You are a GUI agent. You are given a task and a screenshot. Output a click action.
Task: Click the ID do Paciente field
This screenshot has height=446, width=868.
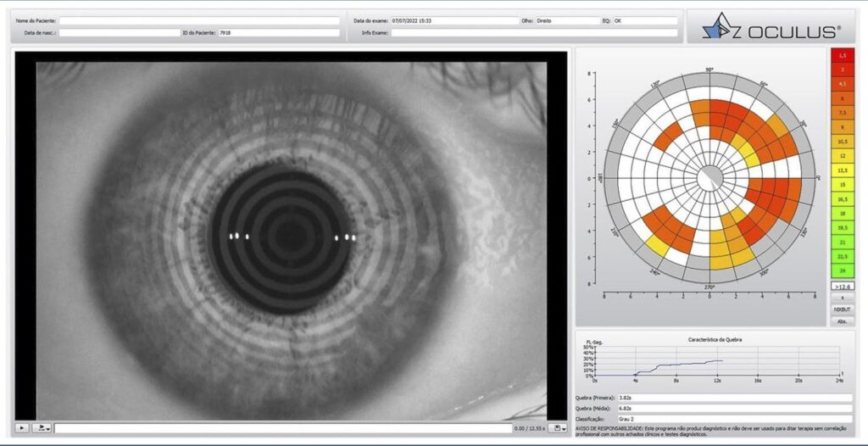click(277, 32)
